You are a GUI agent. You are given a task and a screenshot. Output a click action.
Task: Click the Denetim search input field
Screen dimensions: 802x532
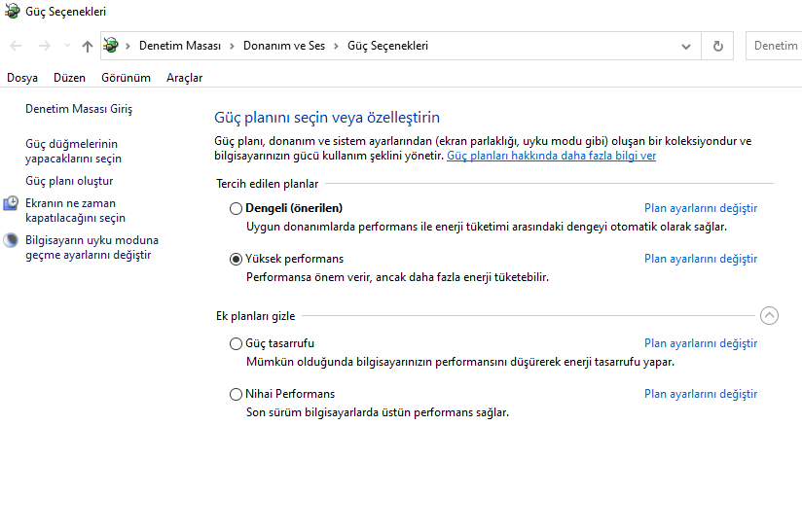[x=776, y=46]
